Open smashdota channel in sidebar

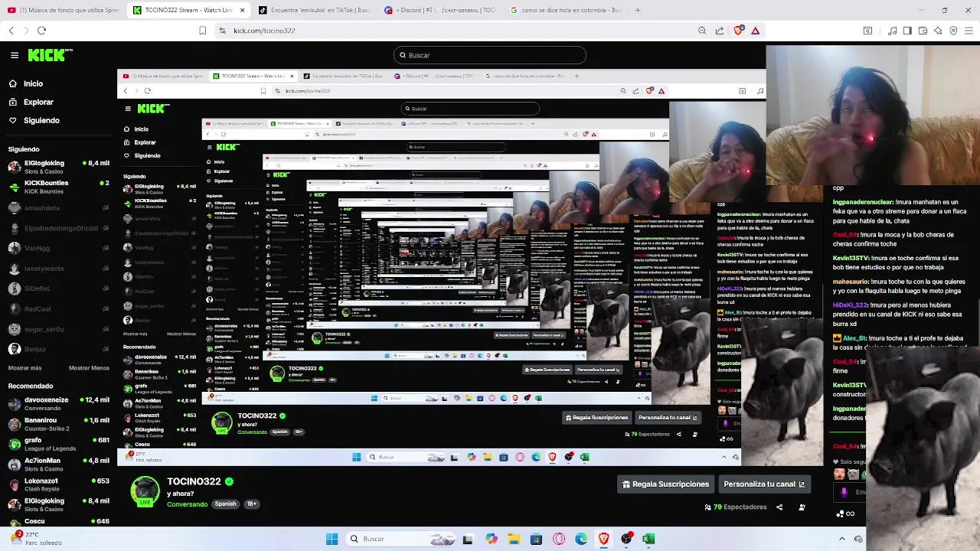pyautogui.click(x=59, y=207)
